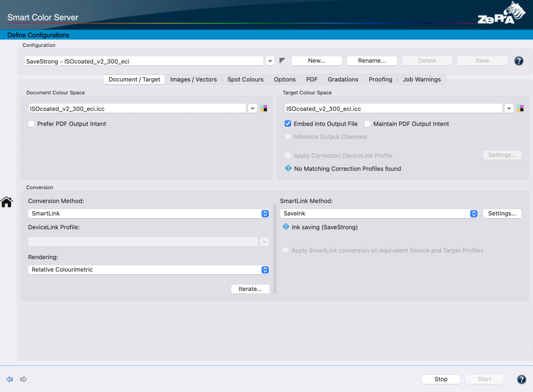Uncheck Embed into Output File
This screenshot has height=392, width=533.
point(288,124)
